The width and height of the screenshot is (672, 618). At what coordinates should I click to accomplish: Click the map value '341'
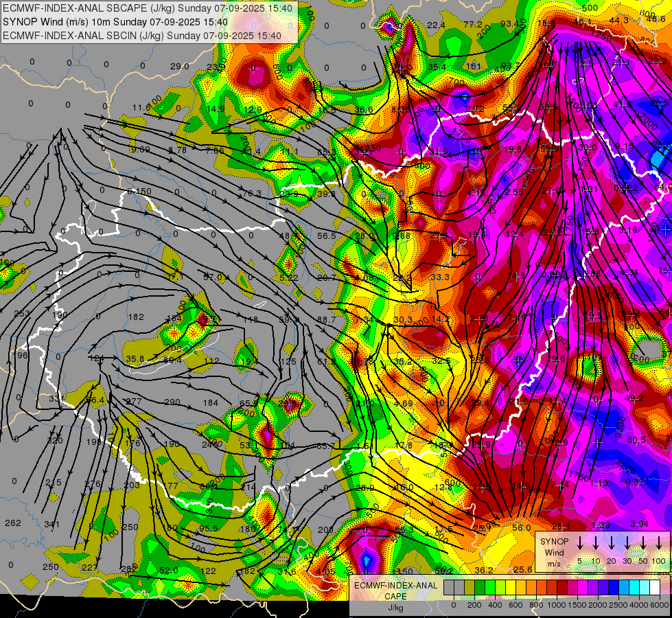click(x=52, y=524)
